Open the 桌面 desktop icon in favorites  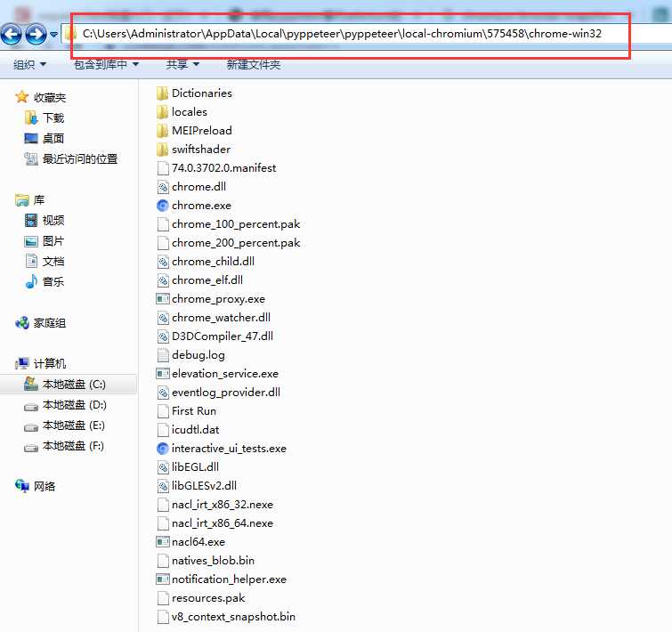(31, 138)
